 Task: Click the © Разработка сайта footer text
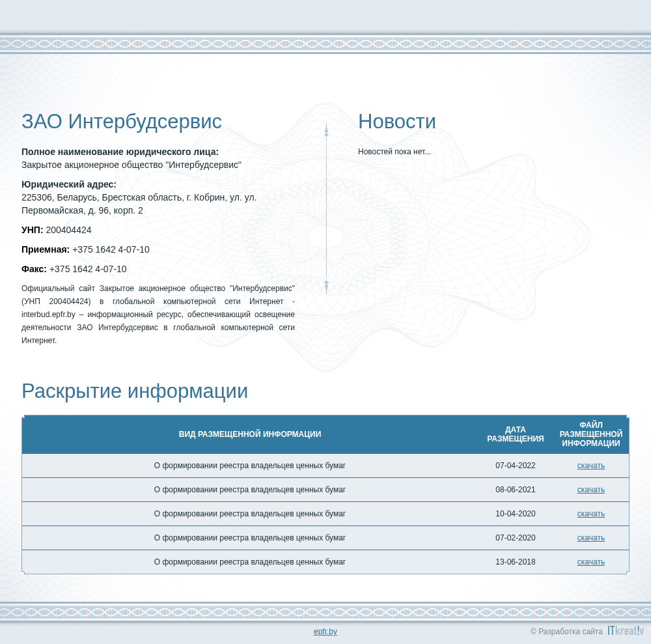[x=566, y=632]
